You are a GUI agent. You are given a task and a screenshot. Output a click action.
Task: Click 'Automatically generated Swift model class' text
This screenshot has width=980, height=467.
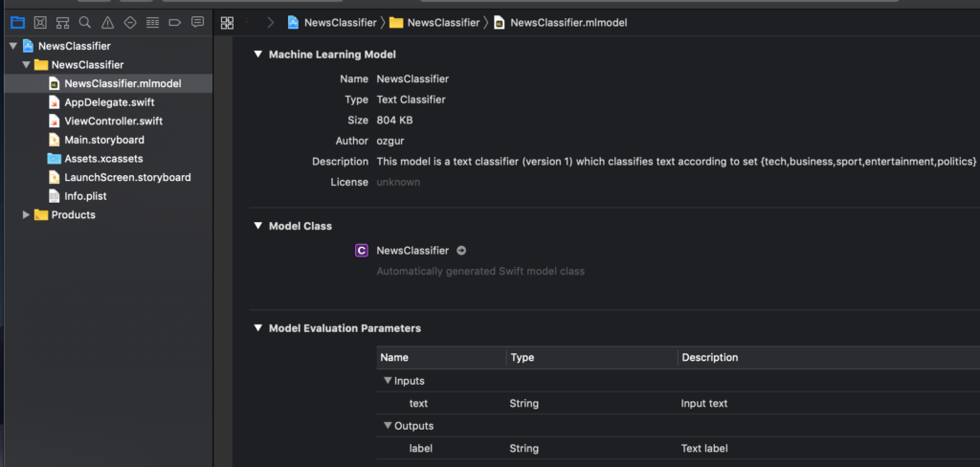(480, 272)
